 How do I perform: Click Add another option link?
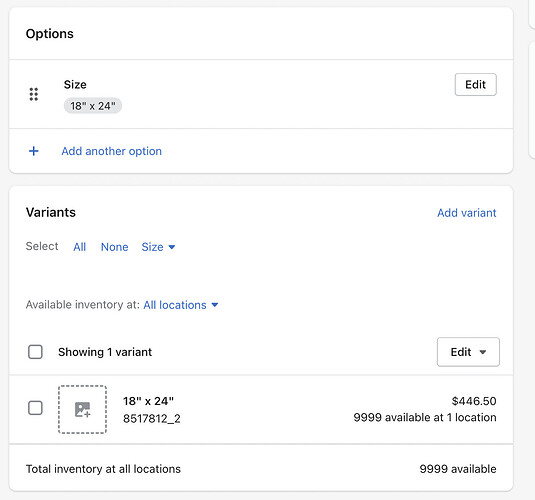tap(112, 151)
